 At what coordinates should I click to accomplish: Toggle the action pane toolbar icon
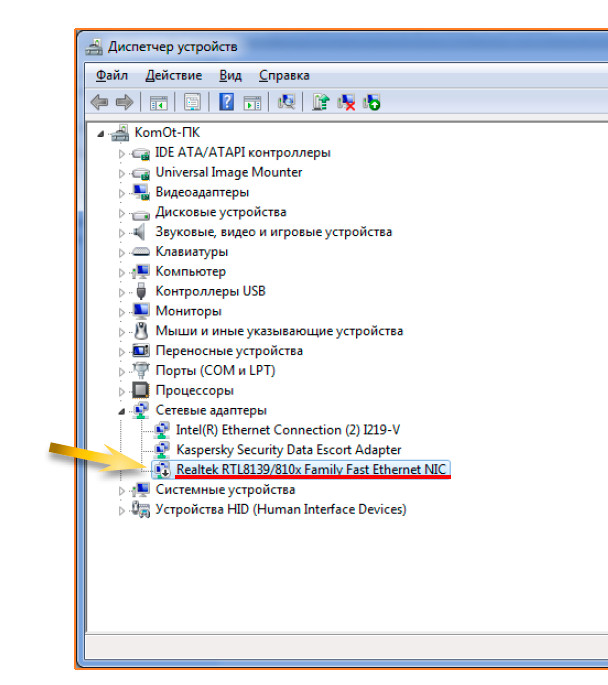(252, 102)
